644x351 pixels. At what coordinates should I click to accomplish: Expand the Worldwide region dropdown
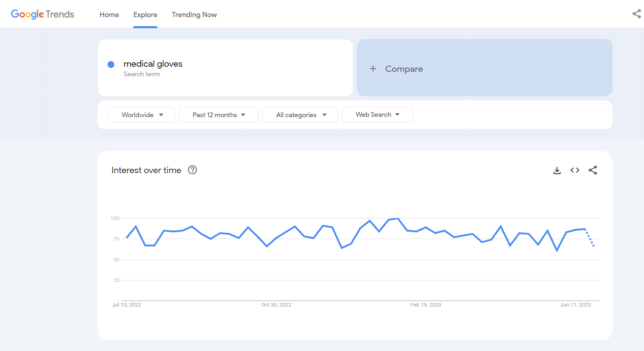coord(142,115)
